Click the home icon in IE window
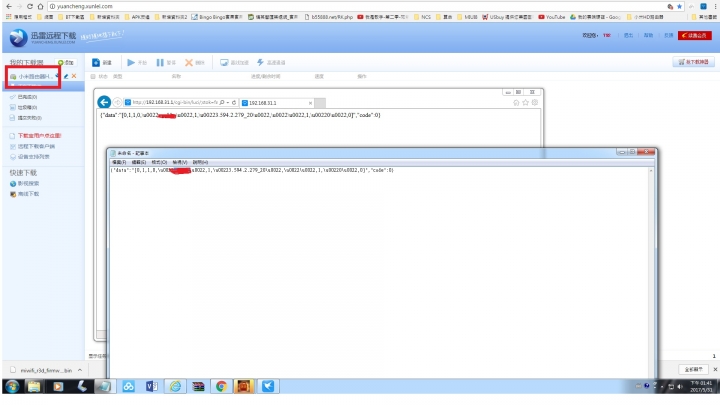This screenshot has height=405, width=720. tap(516, 102)
